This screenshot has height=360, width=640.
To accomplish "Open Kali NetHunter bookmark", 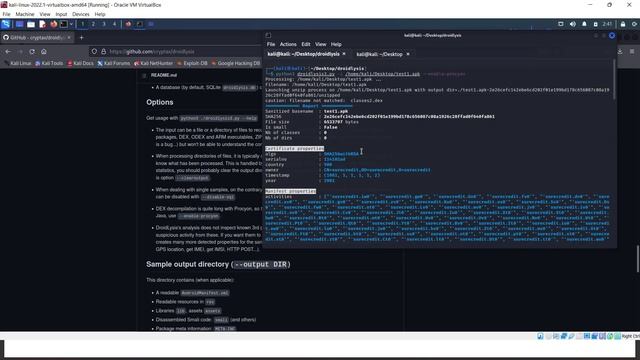I will [x=153, y=63].
